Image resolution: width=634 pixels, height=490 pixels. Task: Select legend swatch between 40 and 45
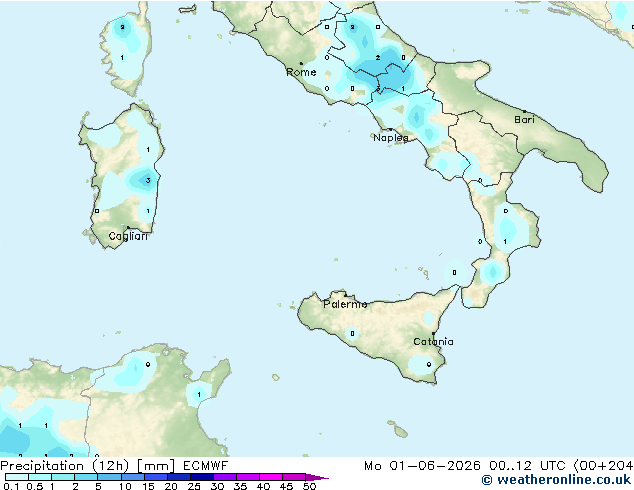tap(271, 477)
